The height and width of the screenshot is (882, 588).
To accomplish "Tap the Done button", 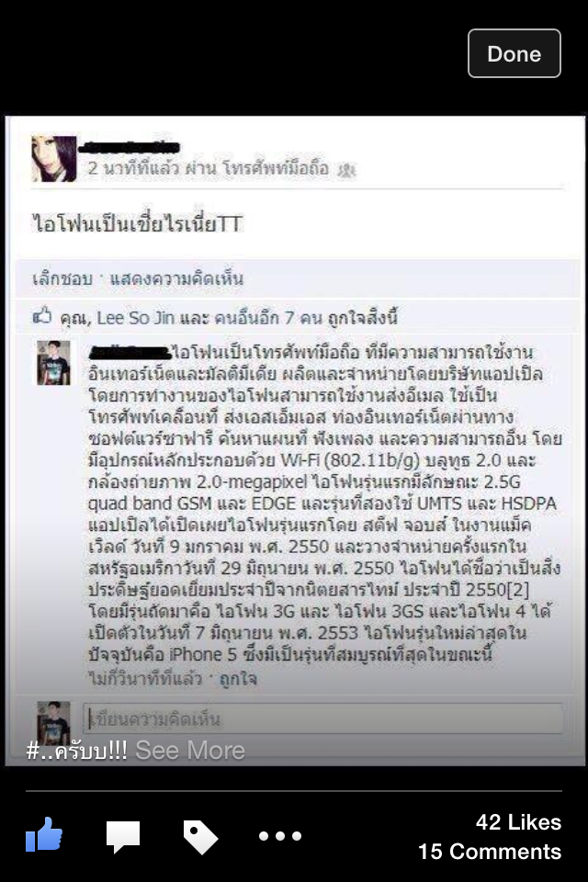I will click(514, 53).
